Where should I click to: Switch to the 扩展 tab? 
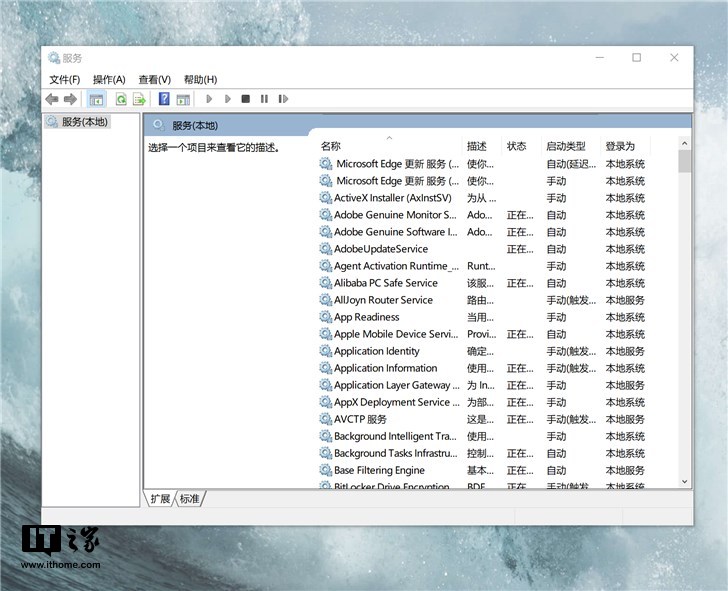(160, 499)
